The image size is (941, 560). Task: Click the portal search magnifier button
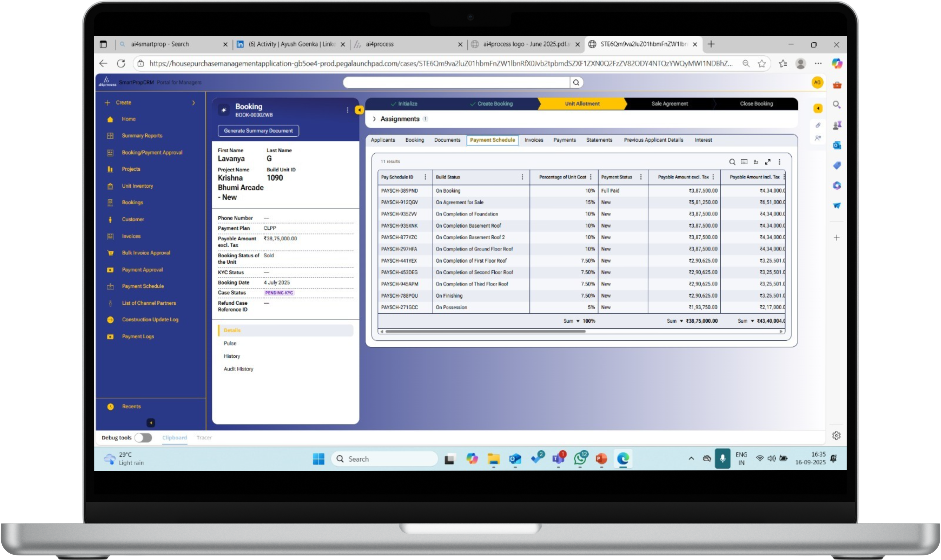click(576, 83)
